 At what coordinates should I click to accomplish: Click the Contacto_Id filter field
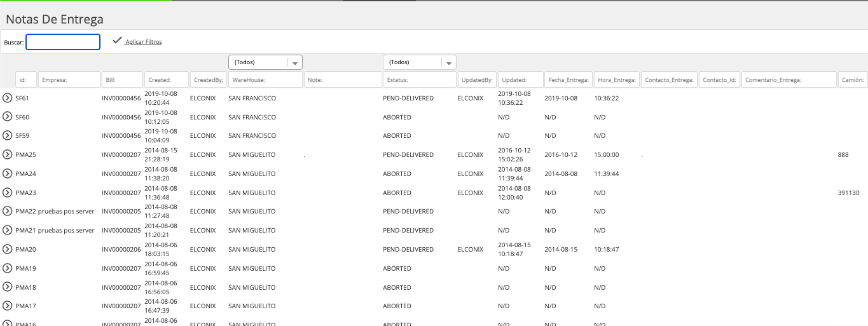pyautogui.click(x=720, y=79)
